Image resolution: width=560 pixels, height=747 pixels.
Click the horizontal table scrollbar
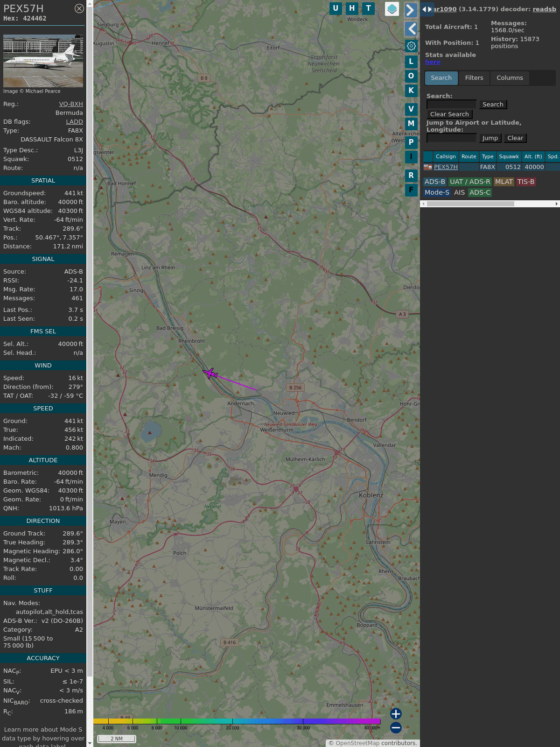coord(470,204)
